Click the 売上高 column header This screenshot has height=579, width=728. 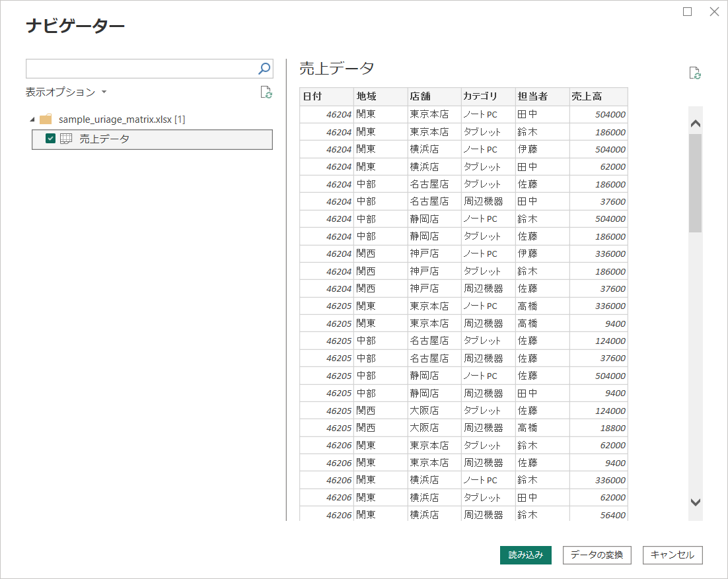pos(599,96)
